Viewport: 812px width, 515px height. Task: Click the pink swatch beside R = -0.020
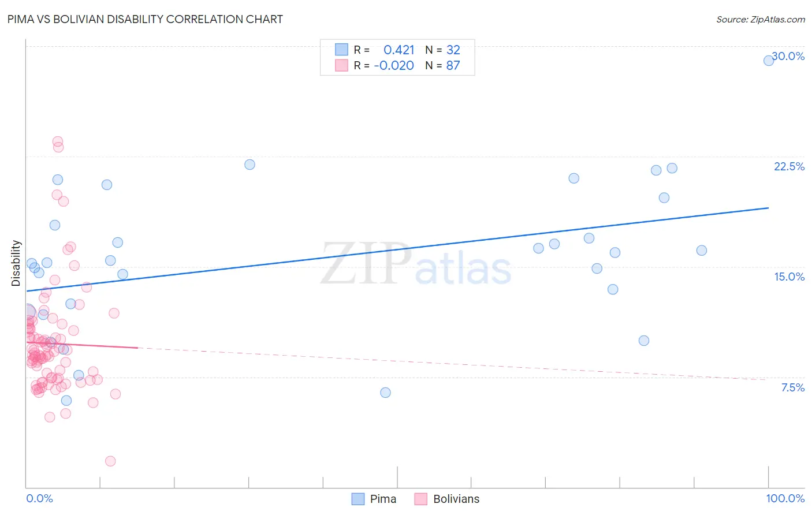(x=341, y=65)
